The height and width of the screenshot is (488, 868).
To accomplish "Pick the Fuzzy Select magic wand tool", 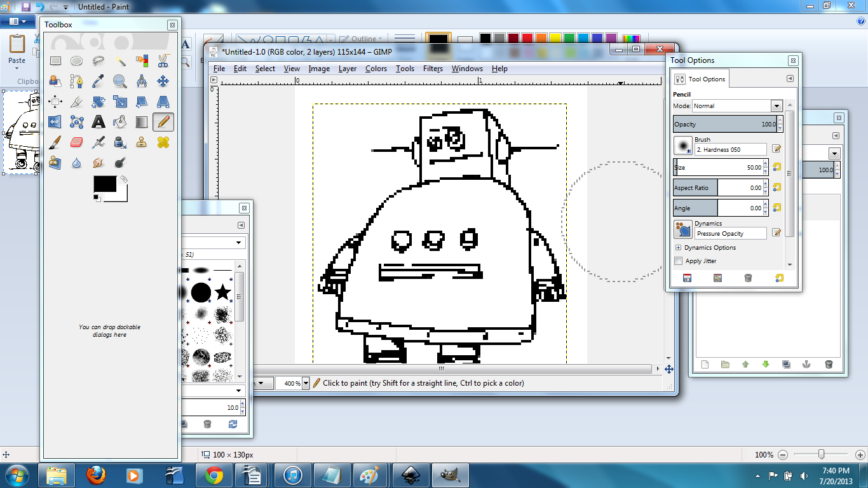I will click(120, 61).
